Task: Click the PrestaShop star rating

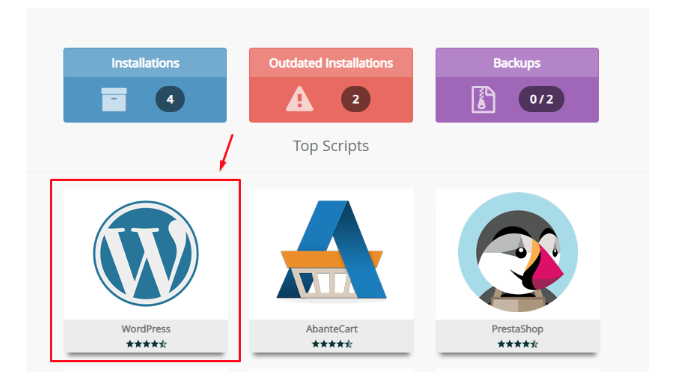Action: pyautogui.click(x=518, y=344)
